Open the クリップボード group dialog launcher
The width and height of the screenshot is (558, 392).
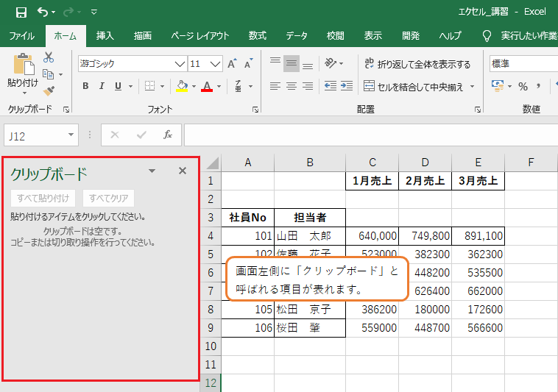66,110
